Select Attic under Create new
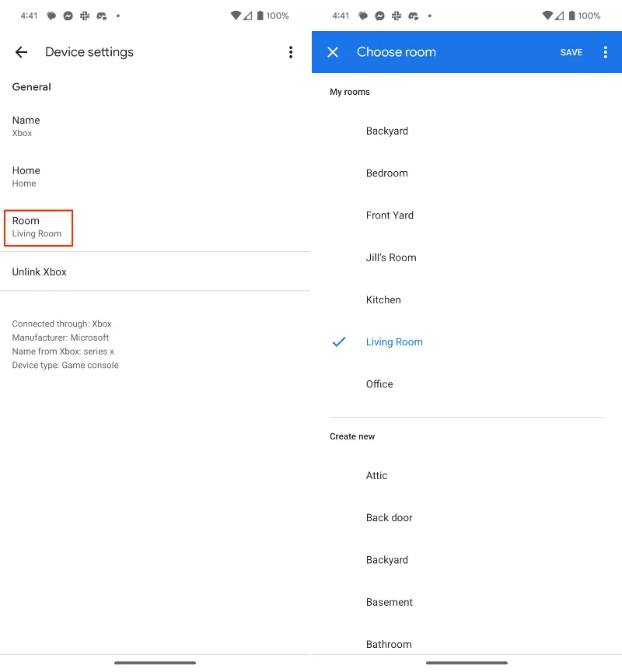Screen dimensions: 622x672 tap(376, 475)
